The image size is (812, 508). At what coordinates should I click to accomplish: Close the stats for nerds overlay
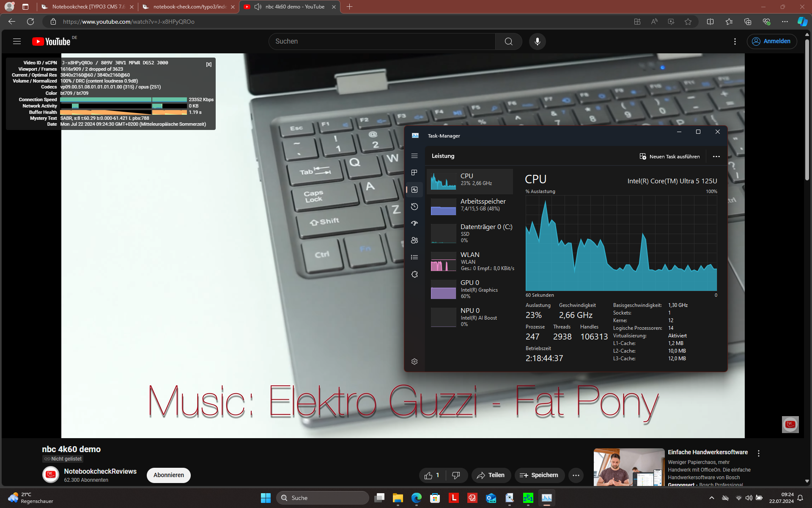[x=208, y=64]
